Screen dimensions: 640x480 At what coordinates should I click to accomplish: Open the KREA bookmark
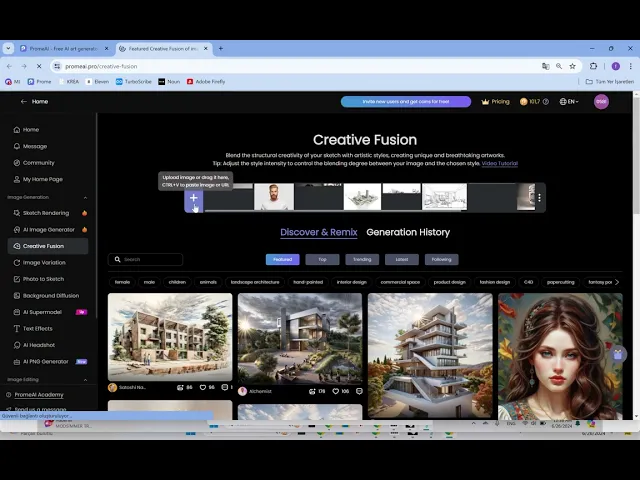[69, 82]
